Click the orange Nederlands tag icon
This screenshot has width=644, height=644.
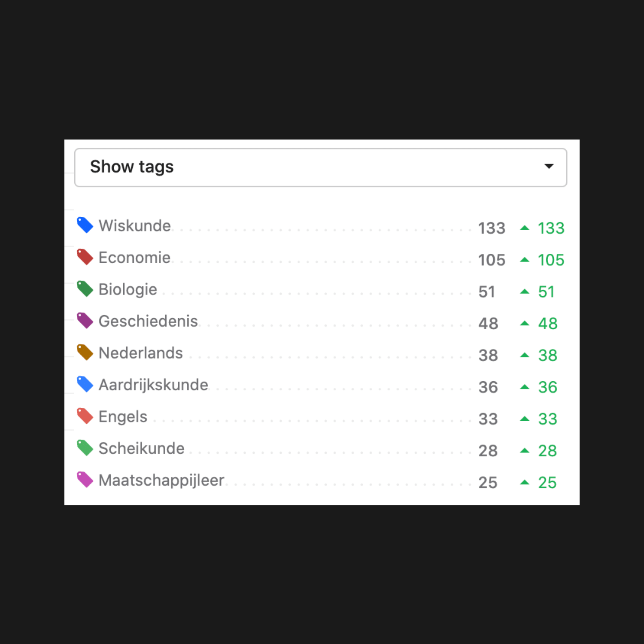(85, 352)
